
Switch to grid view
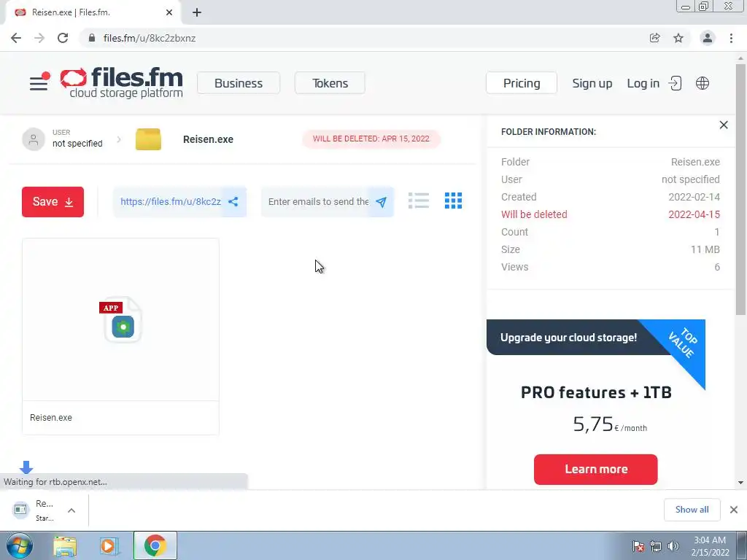(x=453, y=201)
